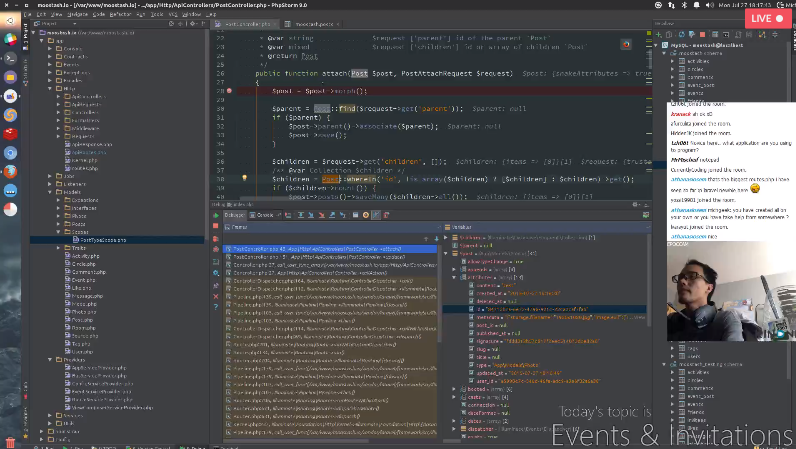Click the Run to Cursor icon
This screenshot has width=796, height=449.
click(x=343, y=215)
